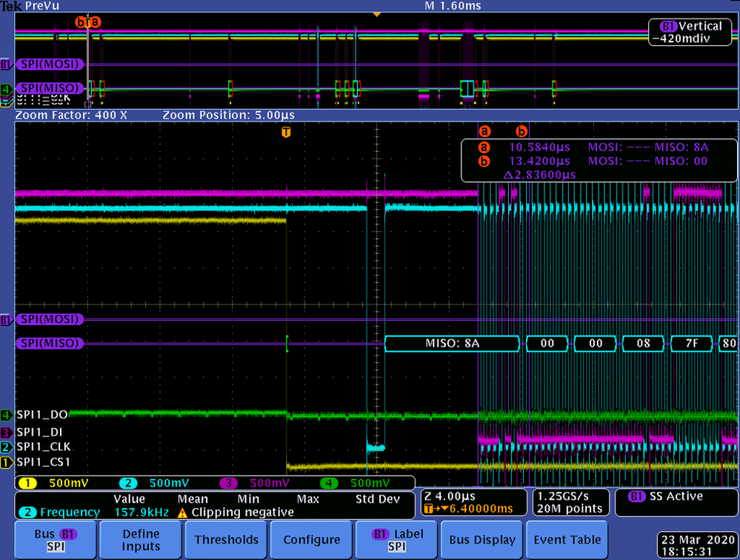
Task: Click the B1 badge beside SPI(MOSI)
Action: (6, 320)
